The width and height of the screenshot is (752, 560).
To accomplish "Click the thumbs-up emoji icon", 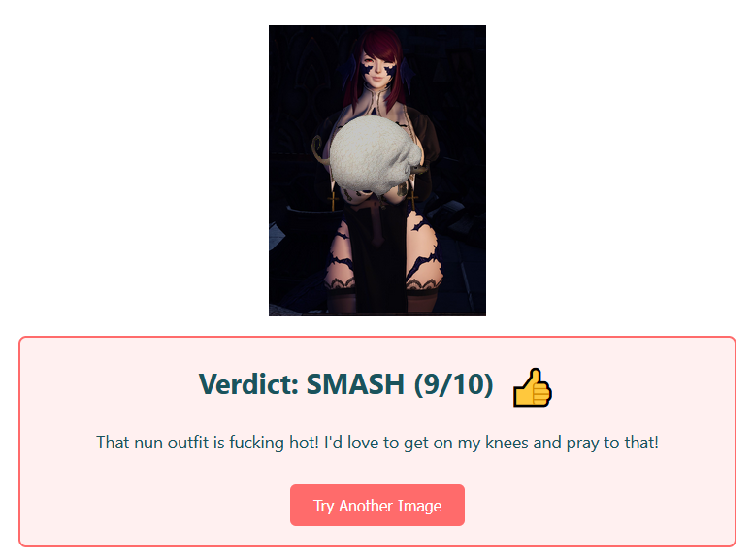I will click(x=532, y=387).
